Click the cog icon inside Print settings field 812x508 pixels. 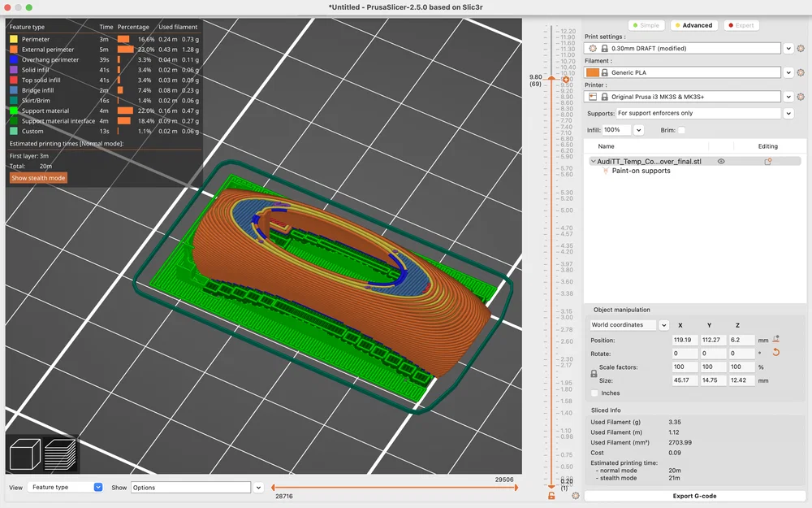click(x=593, y=48)
